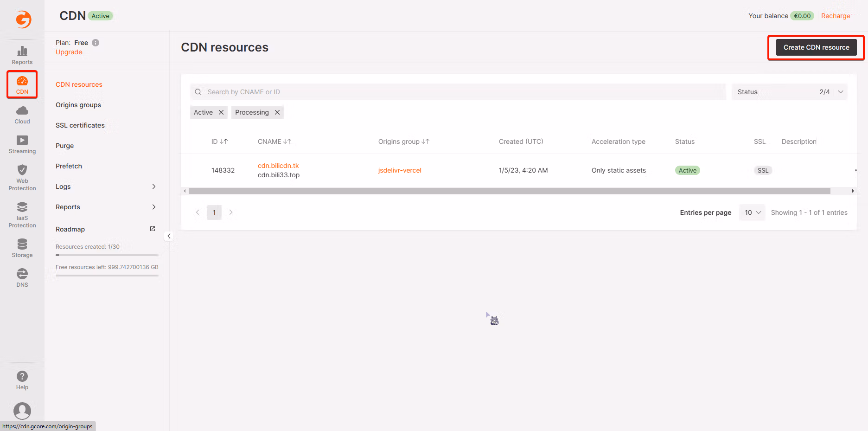Sort the table by ID column
Screen dimensions: 868x431
[219, 142]
